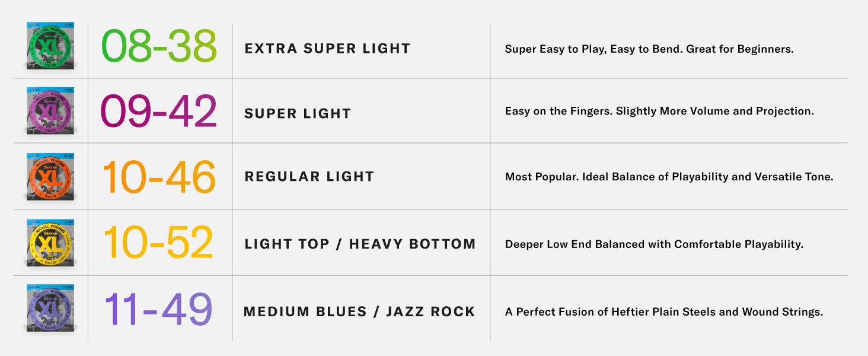Select the purple 11-49 gauge number
The height and width of the screenshot is (356, 868).
pos(158,310)
